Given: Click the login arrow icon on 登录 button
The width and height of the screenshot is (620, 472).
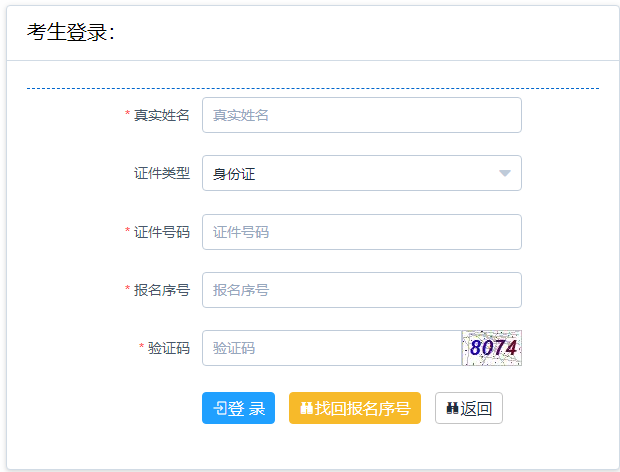Looking at the screenshot, I should tap(220, 408).
